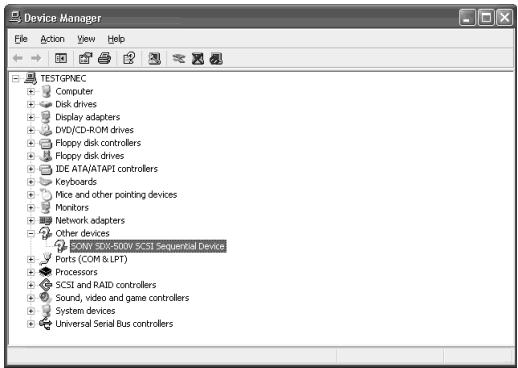The width and height of the screenshot is (518, 368).
Task: Click the Mice and other pointing devices icon
Action: coord(46,195)
